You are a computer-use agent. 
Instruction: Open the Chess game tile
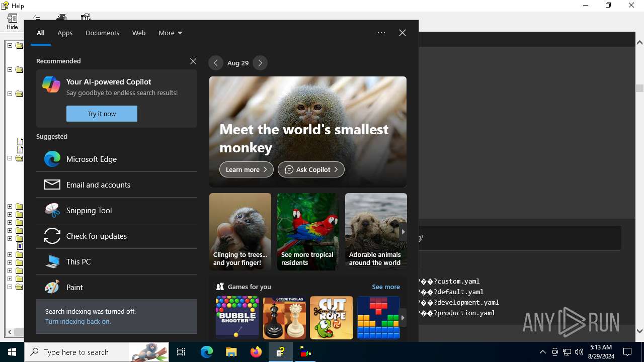coord(284,318)
